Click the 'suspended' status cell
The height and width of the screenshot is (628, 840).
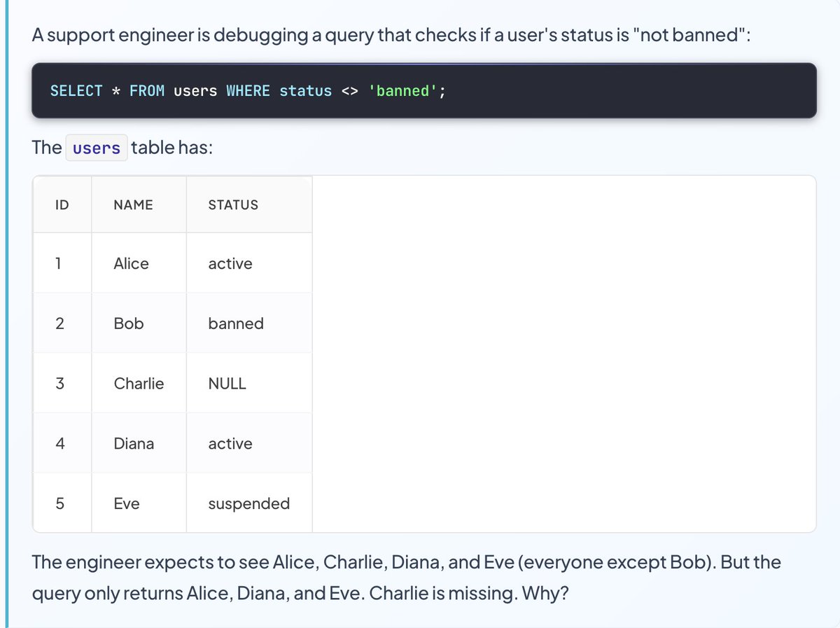pos(249,503)
